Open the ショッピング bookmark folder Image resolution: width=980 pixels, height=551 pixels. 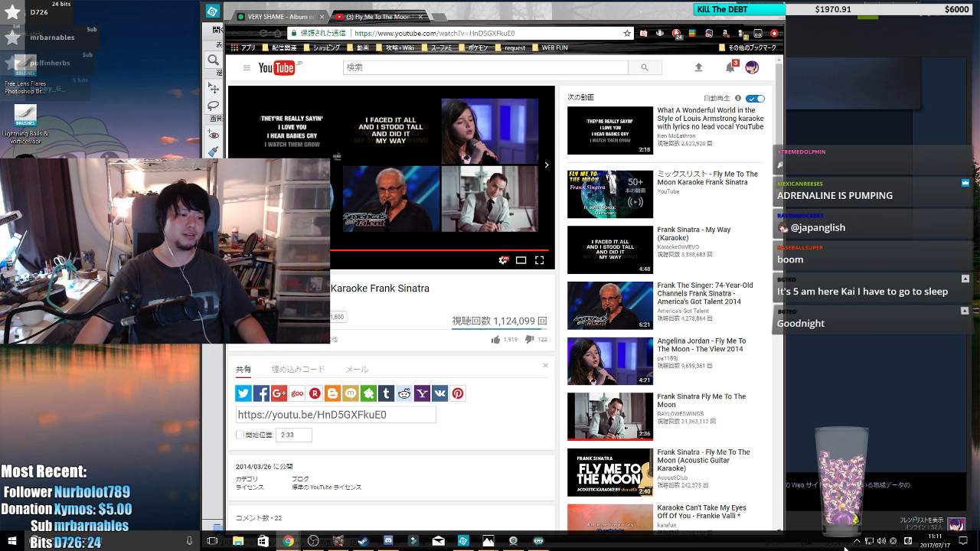point(322,47)
